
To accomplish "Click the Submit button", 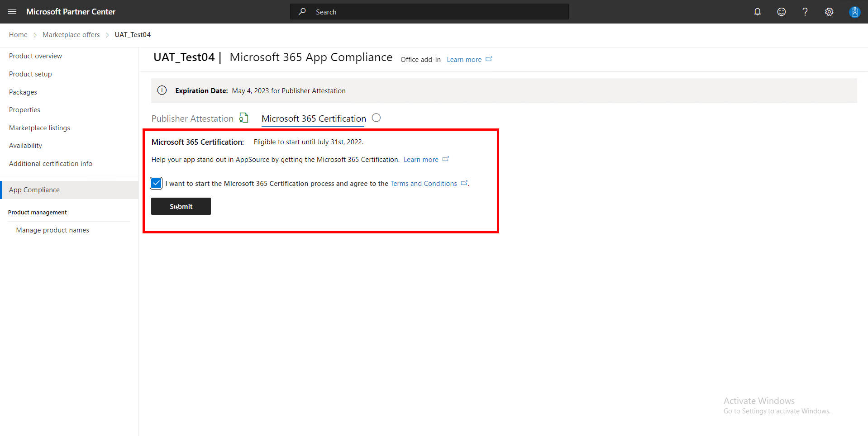I will point(181,206).
